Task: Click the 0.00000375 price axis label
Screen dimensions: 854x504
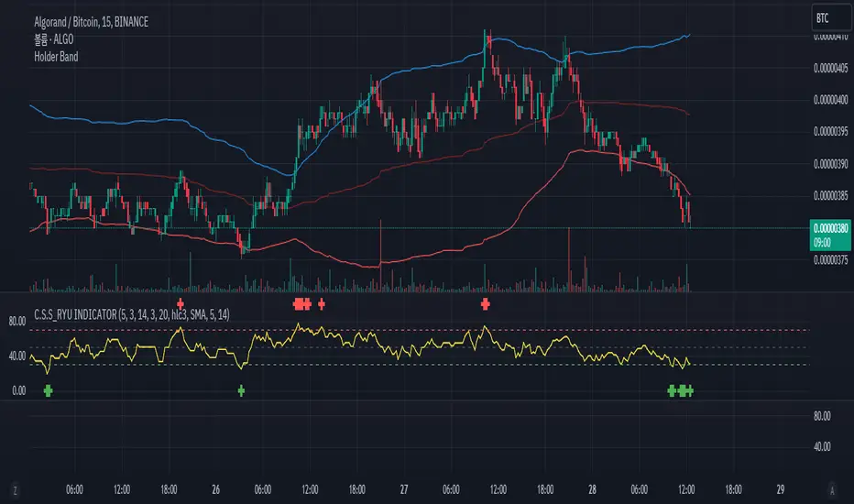Action: click(x=830, y=260)
